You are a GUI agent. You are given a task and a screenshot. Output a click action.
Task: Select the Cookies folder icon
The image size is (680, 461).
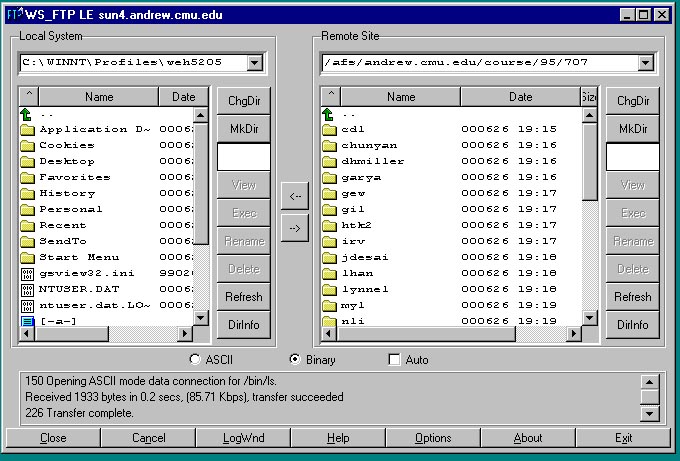pos(27,145)
